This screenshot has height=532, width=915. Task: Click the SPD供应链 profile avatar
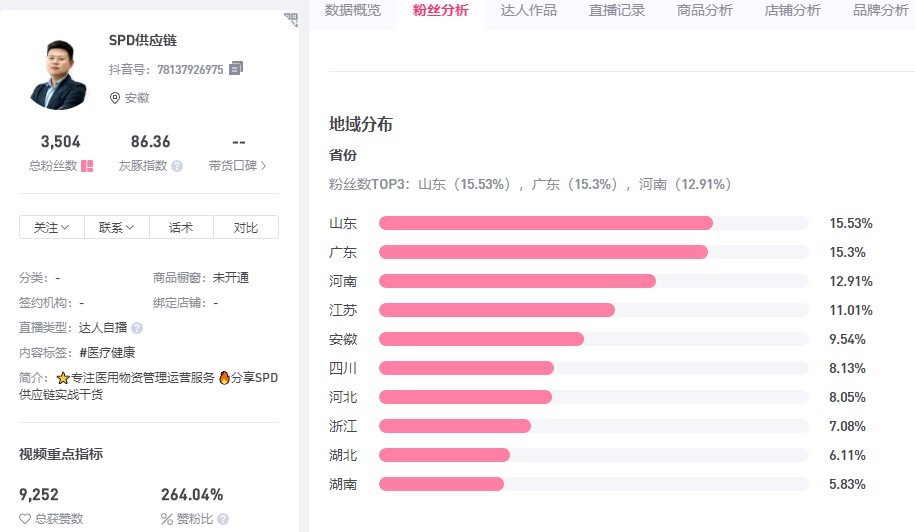pyautogui.click(x=59, y=75)
